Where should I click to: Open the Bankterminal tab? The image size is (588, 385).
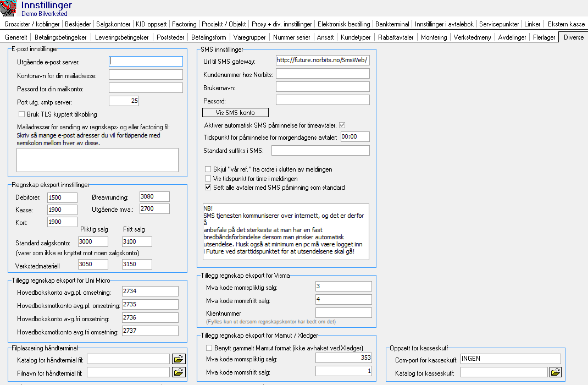click(392, 24)
